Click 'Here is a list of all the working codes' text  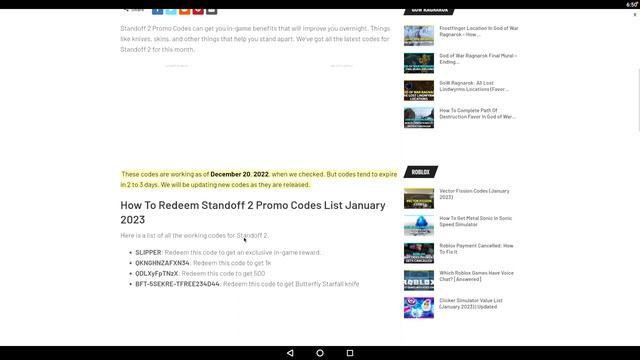click(194, 236)
